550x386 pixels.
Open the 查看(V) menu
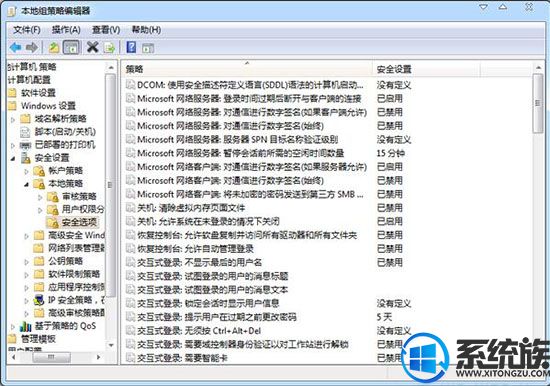click(106, 30)
